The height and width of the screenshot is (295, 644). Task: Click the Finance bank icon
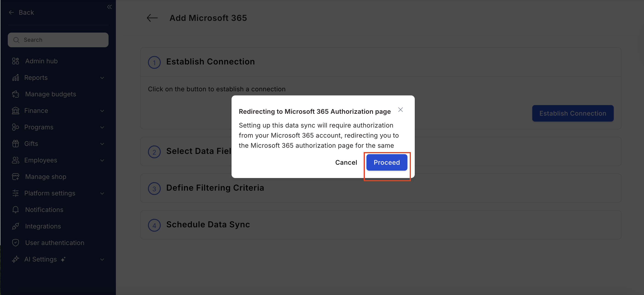(x=16, y=111)
